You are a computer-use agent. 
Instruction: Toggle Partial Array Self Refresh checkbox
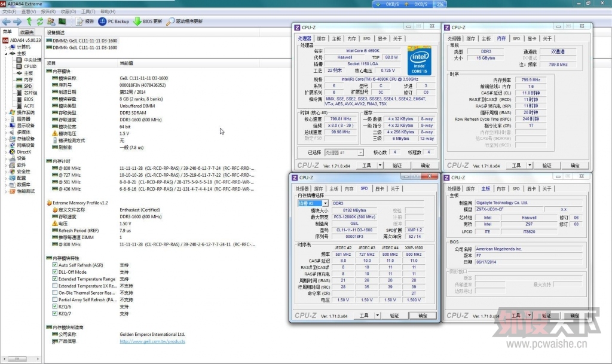coord(55,299)
